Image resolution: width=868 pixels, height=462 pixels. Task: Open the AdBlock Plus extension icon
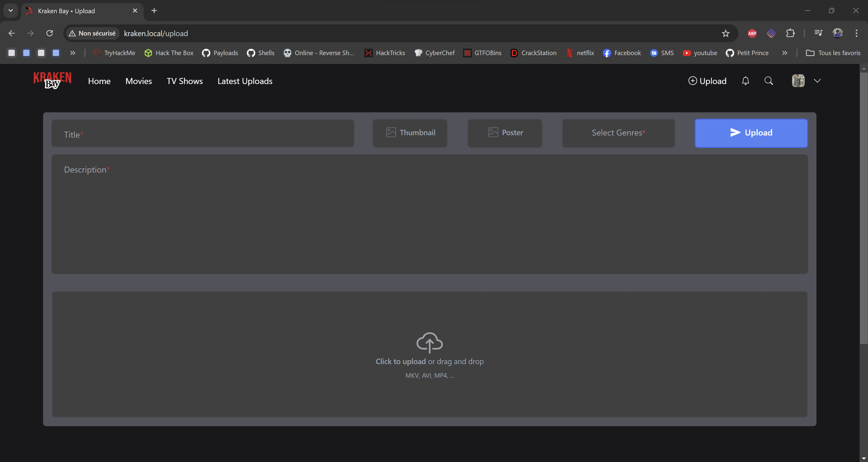752,33
